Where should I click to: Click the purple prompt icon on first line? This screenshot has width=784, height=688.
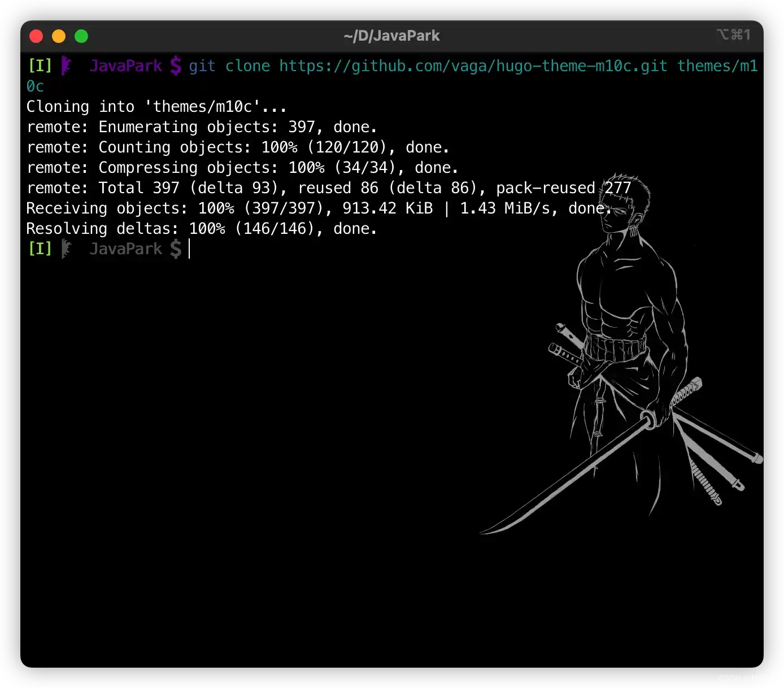tap(67, 66)
